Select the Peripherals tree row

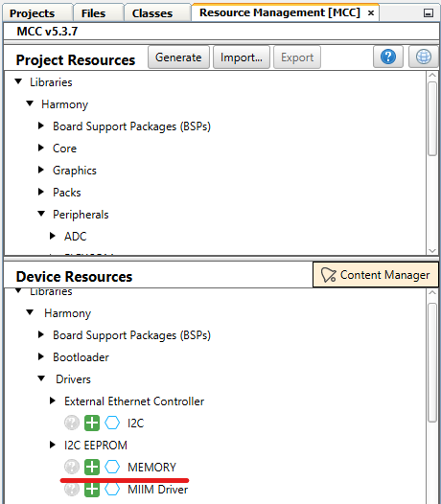[x=81, y=215]
